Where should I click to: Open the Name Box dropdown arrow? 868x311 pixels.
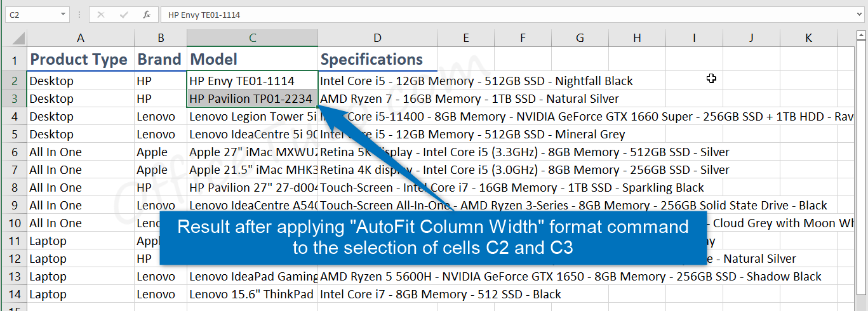point(63,14)
